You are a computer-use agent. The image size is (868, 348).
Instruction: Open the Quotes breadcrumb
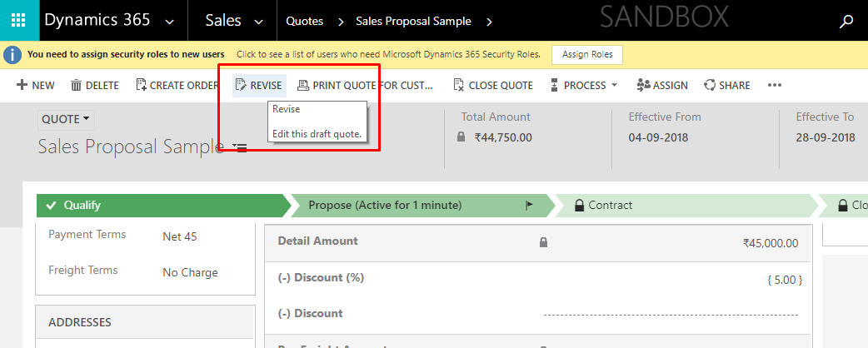pyautogui.click(x=304, y=22)
